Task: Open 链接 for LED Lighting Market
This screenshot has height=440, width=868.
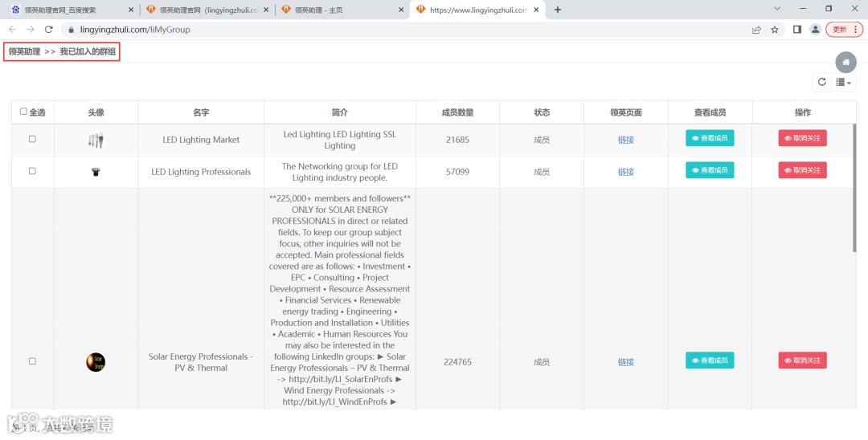Action: click(x=625, y=140)
